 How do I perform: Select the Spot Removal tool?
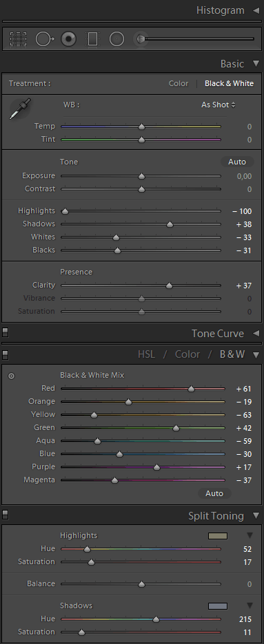[44, 39]
